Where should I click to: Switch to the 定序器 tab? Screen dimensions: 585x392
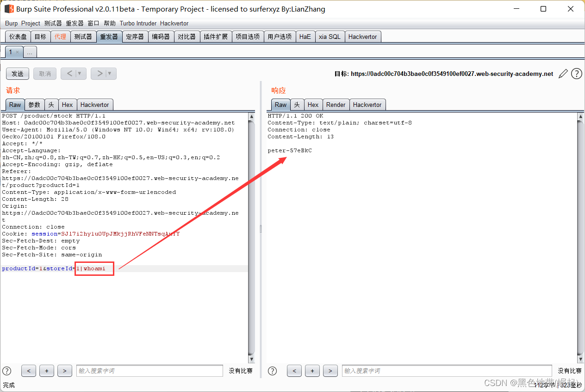tap(135, 37)
